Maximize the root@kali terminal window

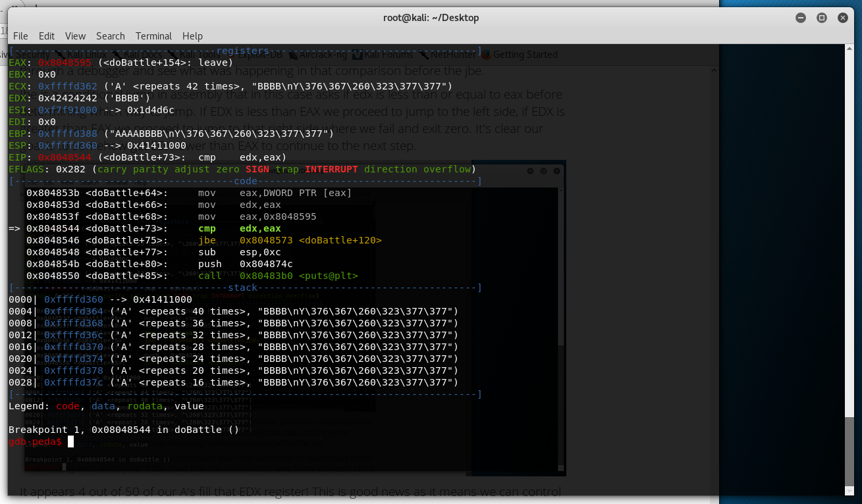pyautogui.click(x=821, y=18)
